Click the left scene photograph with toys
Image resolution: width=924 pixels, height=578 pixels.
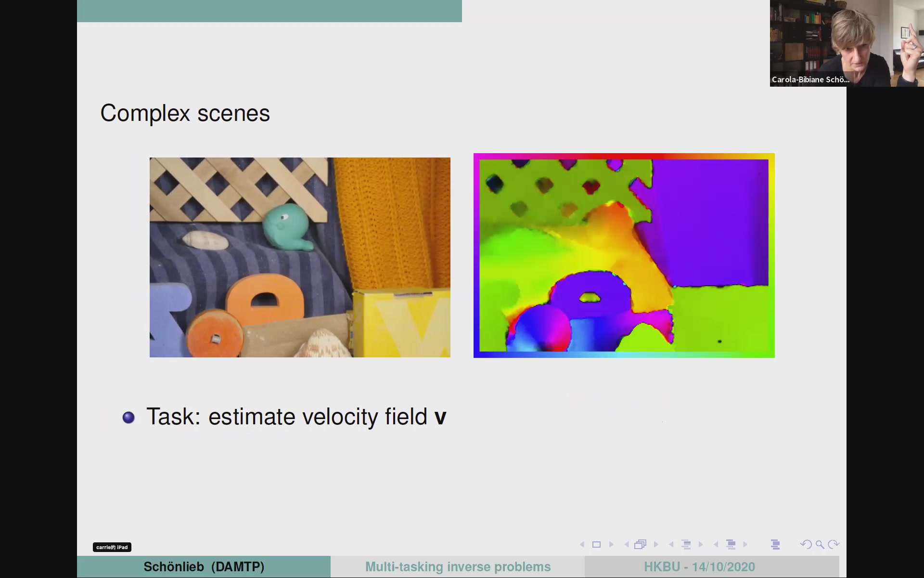[x=300, y=257]
